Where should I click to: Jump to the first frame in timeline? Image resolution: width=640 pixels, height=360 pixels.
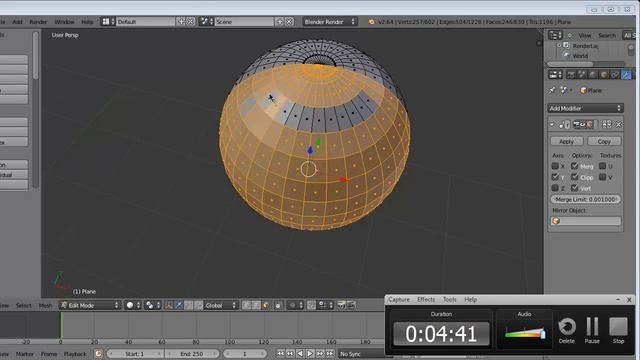[x=280, y=354]
